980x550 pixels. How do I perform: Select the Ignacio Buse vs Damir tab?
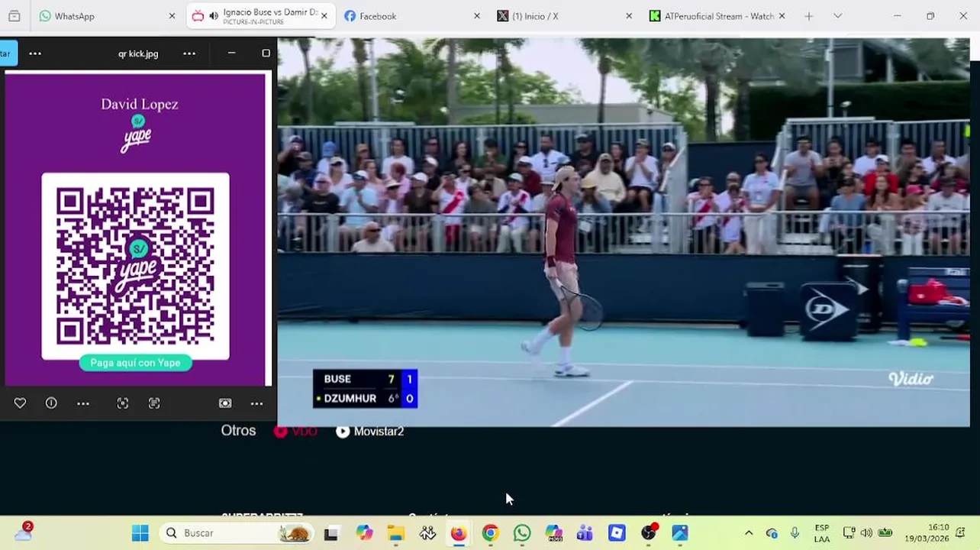(260, 16)
